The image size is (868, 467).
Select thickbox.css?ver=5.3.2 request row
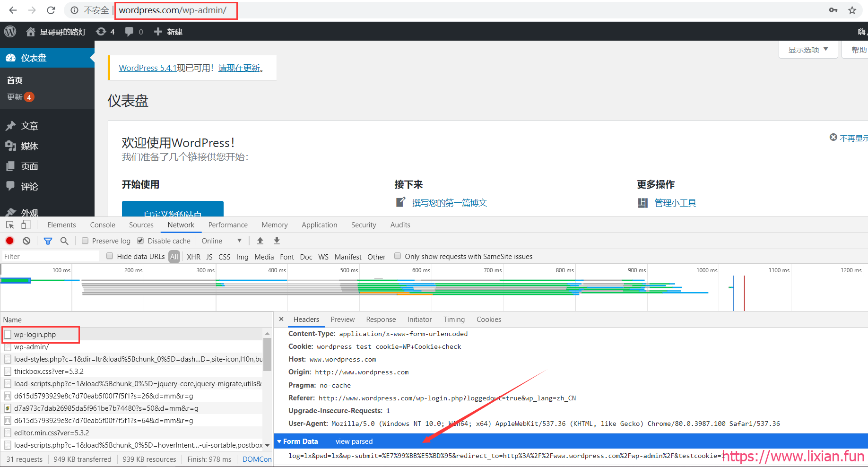pos(132,371)
